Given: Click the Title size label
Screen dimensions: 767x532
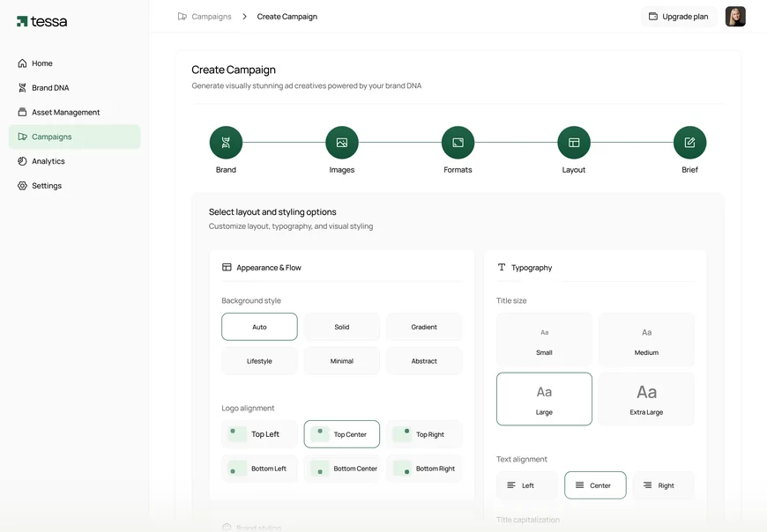Looking at the screenshot, I should point(511,300).
